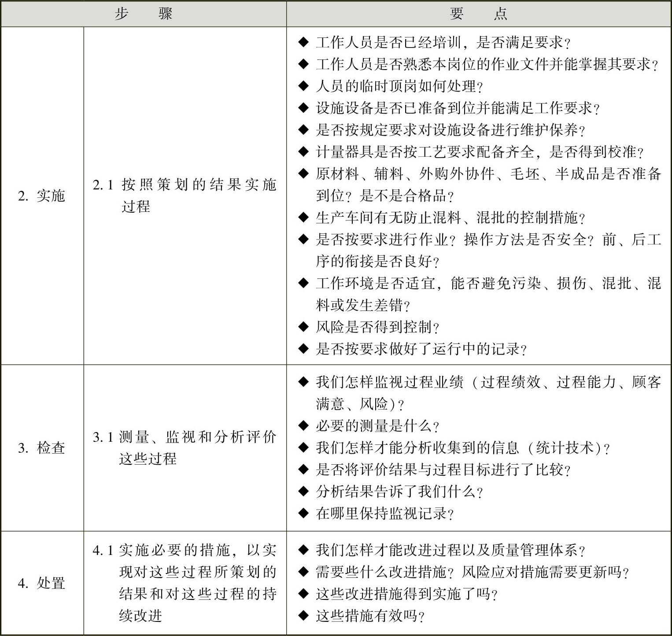The height and width of the screenshot is (636, 672).
Task: Click the line starting "需要些什么改进措施?"
Action: click(464, 572)
